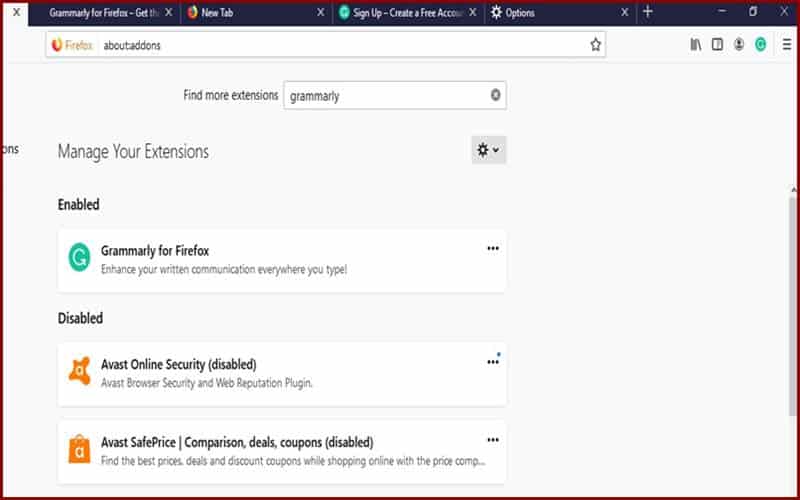
Task: Select Avast SafePrice extension title
Action: tap(237, 442)
